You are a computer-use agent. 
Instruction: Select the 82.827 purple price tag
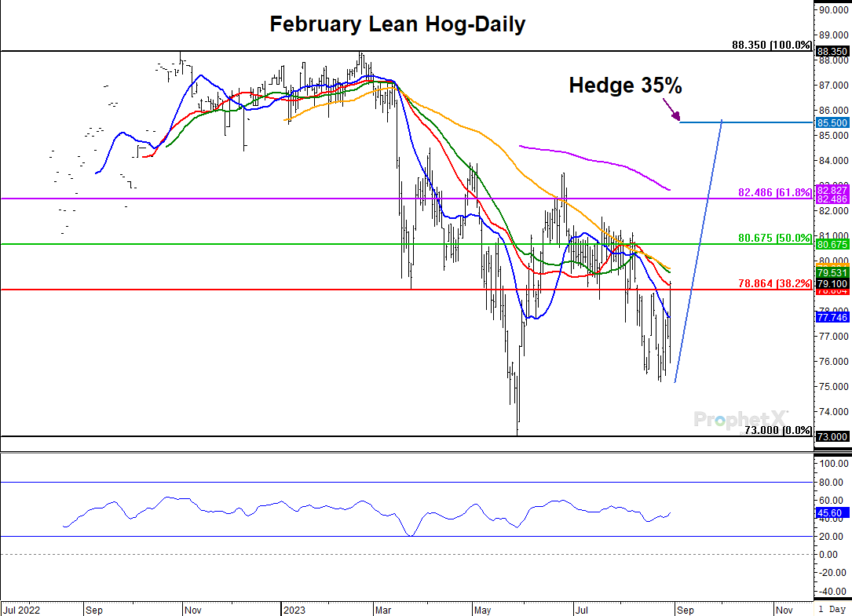[832, 190]
